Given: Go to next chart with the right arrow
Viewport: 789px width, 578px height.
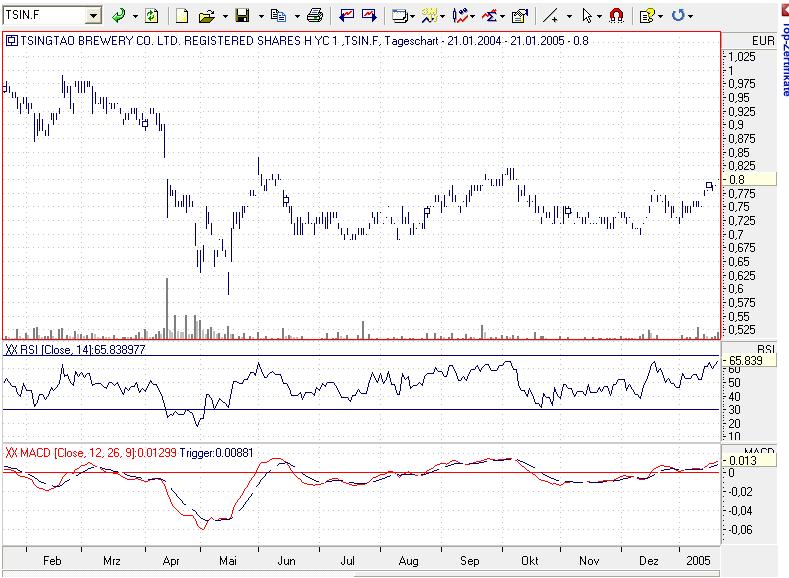Looking at the screenshot, I should [x=369, y=16].
